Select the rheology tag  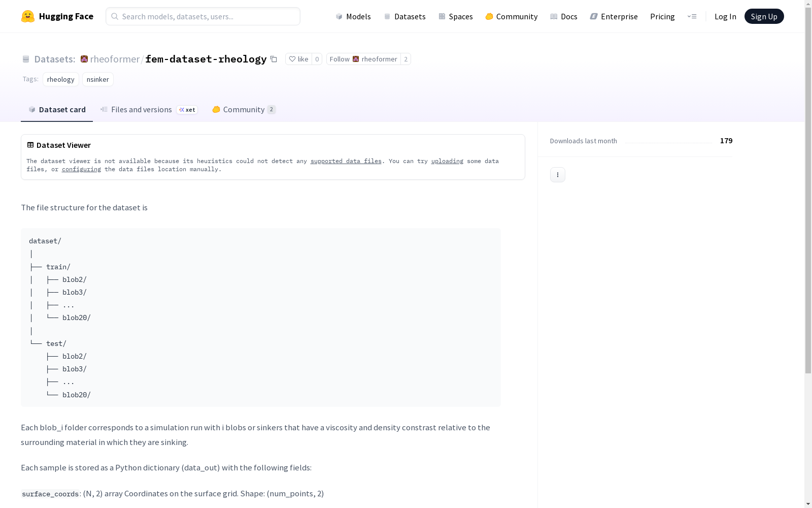tap(61, 79)
